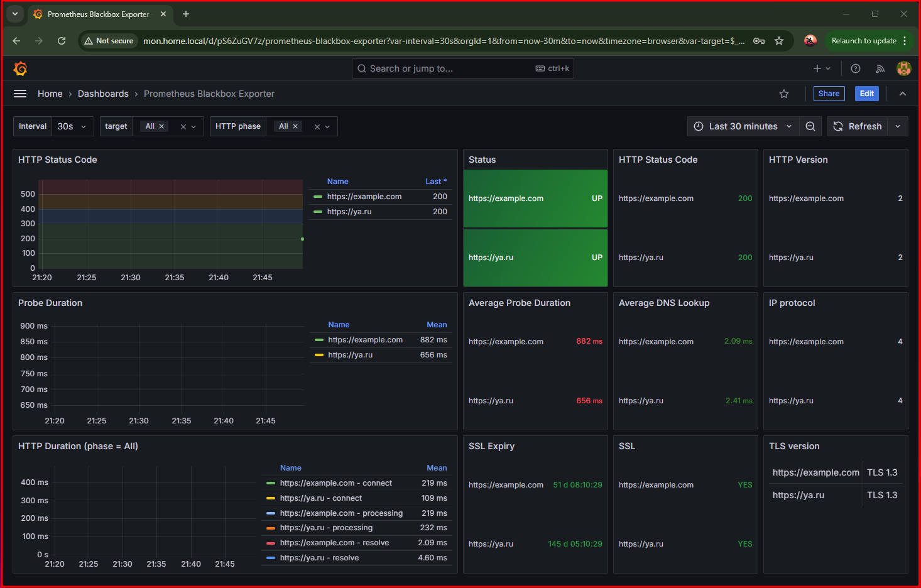Expand the Interval 30s dropdown

coord(73,126)
